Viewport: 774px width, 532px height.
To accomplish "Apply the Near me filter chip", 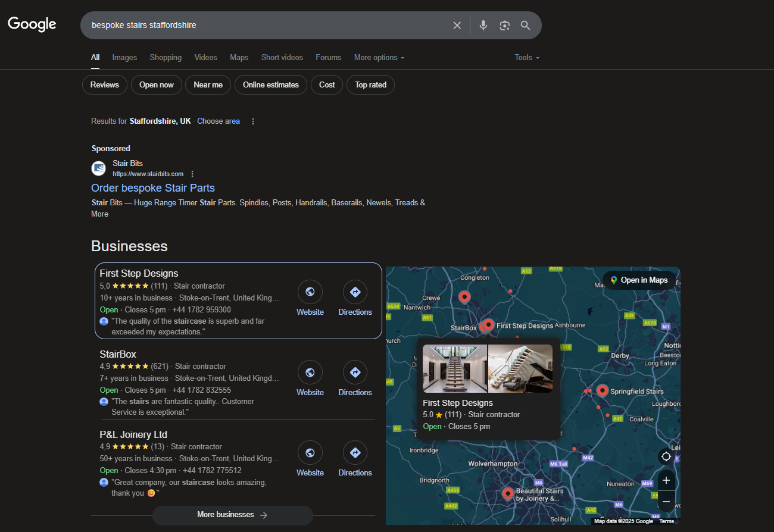I will [x=208, y=85].
